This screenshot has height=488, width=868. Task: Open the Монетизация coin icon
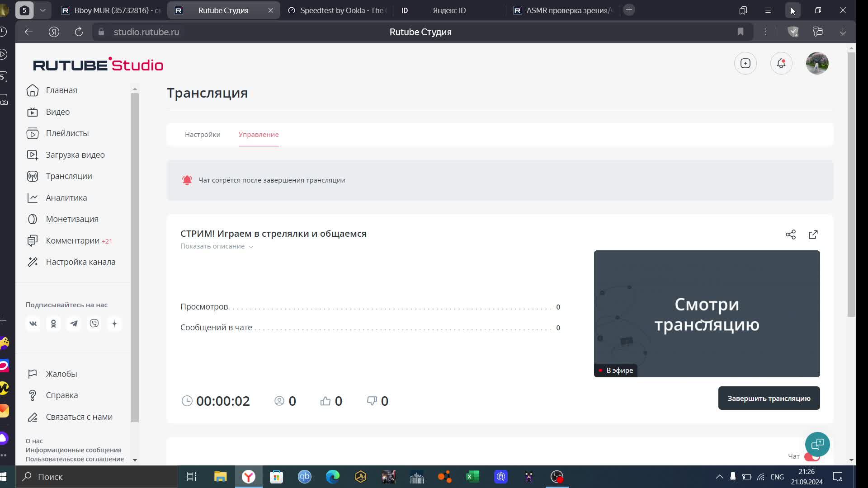(33, 219)
